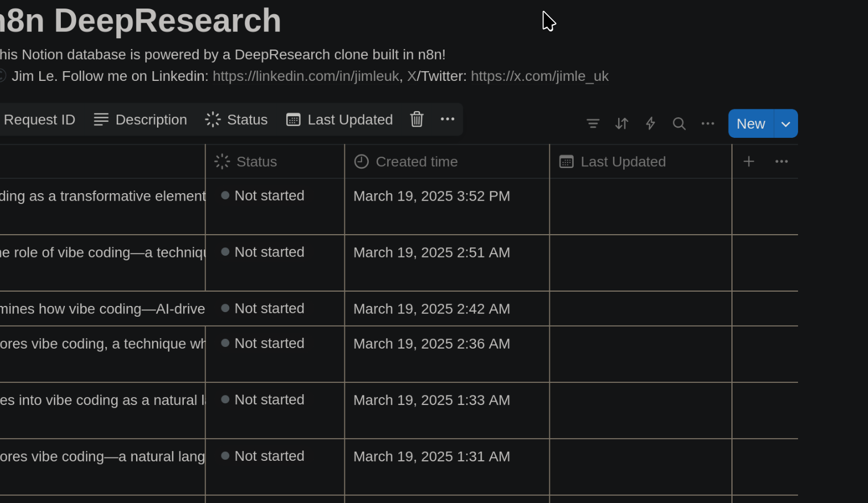Screen dimensions: 868x503
Task: Click empty Last Updated cell in 1:31 AM row
Action: tap(640, 467)
